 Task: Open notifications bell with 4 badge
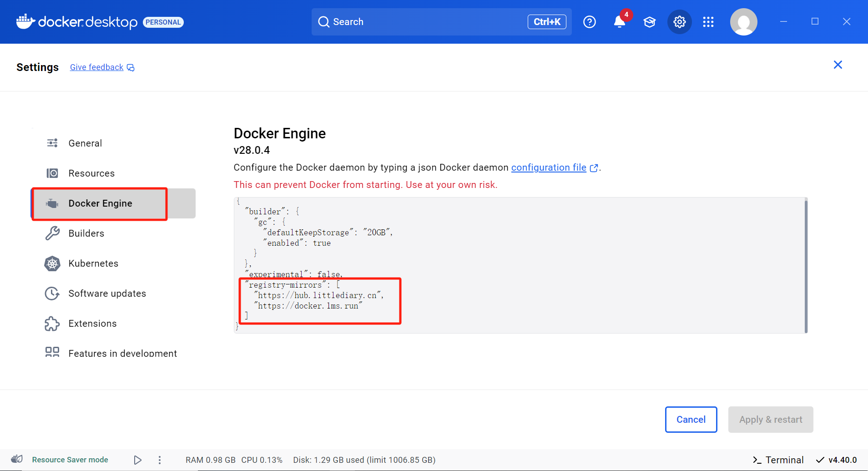point(620,21)
